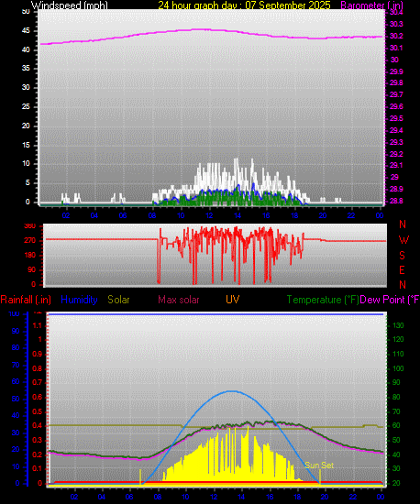Click the 12 hour tick on wind graph
The height and width of the screenshot is (504, 420).
point(209,215)
